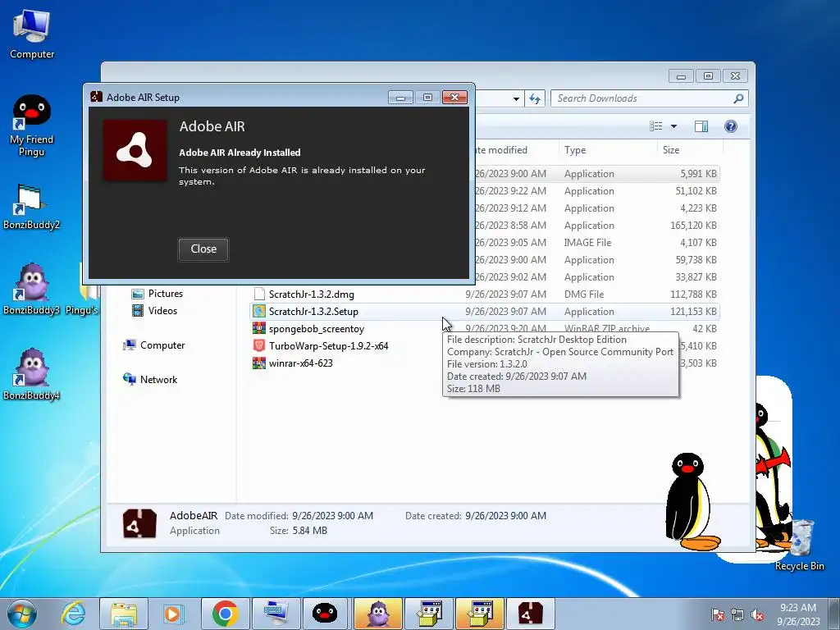Click the refresh button beside address bar
This screenshot has width=840, height=630.
click(x=535, y=98)
